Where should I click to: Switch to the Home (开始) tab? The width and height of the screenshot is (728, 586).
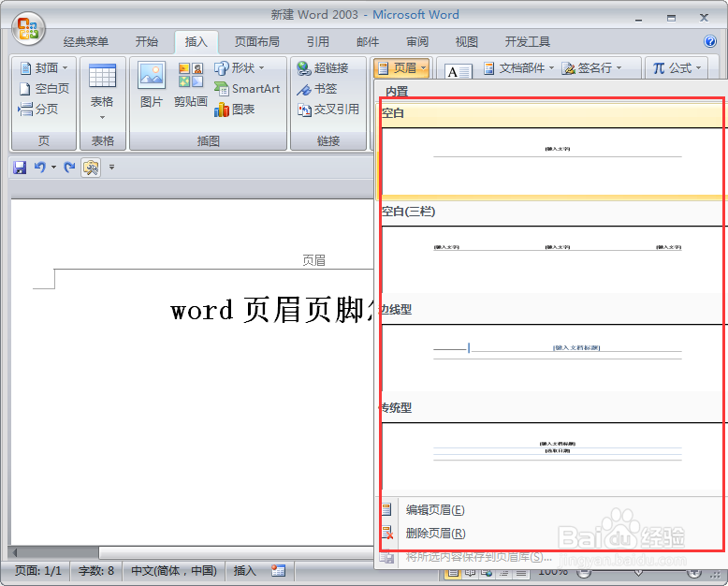click(147, 42)
